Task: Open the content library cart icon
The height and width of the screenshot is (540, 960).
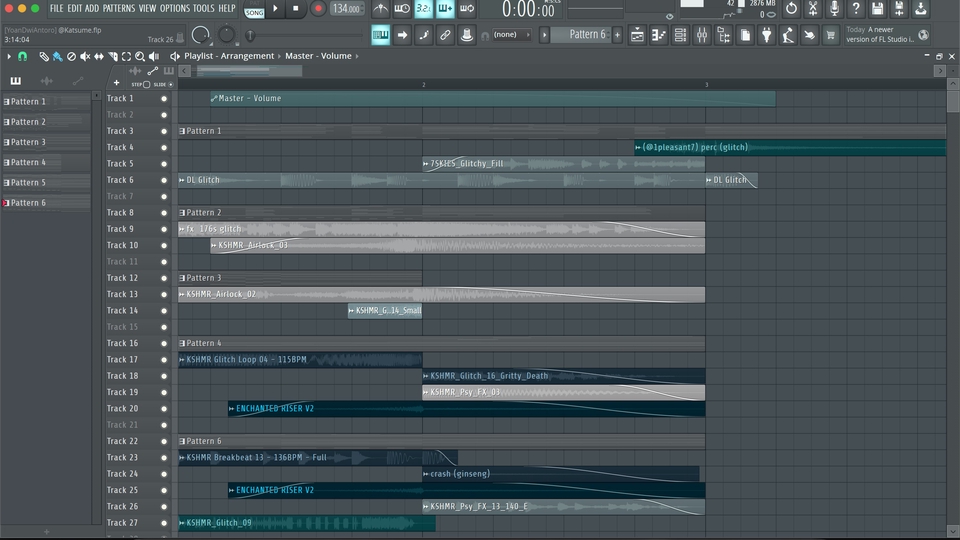Action: pyautogui.click(x=831, y=35)
